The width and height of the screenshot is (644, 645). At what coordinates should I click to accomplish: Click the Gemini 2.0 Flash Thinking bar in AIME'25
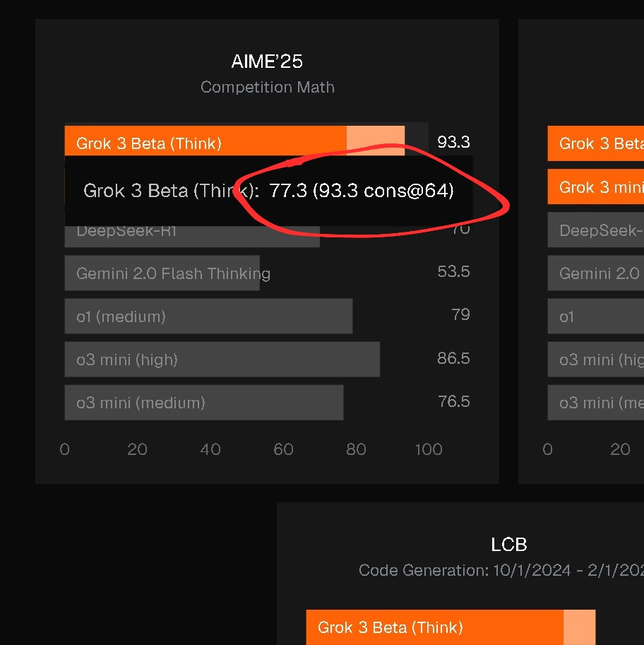(162, 273)
